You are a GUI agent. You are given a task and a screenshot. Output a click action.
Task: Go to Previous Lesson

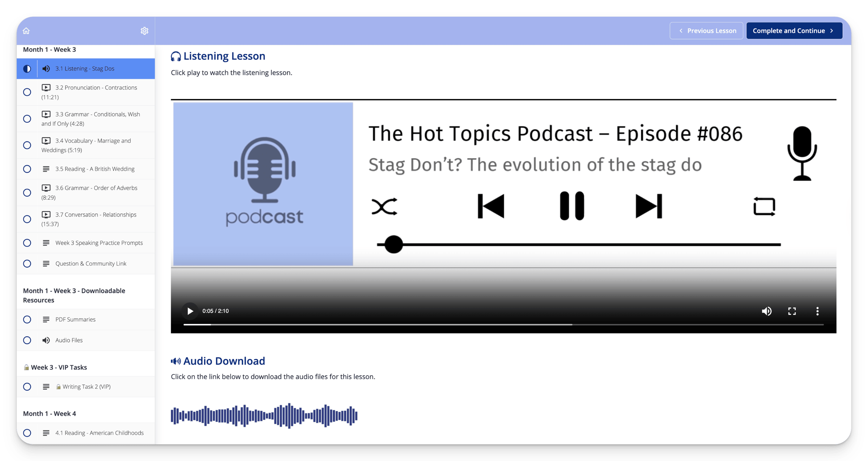(x=706, y=31)
